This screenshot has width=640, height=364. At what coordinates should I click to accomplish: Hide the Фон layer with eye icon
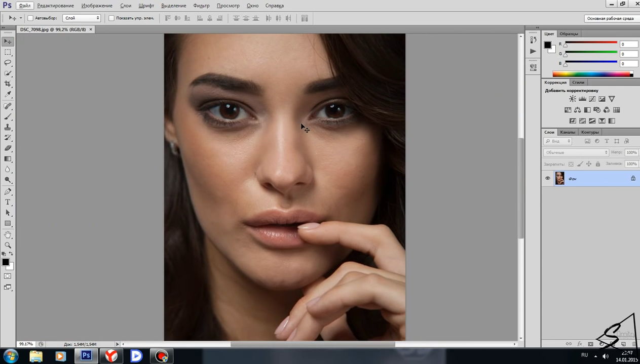point(547,178)
